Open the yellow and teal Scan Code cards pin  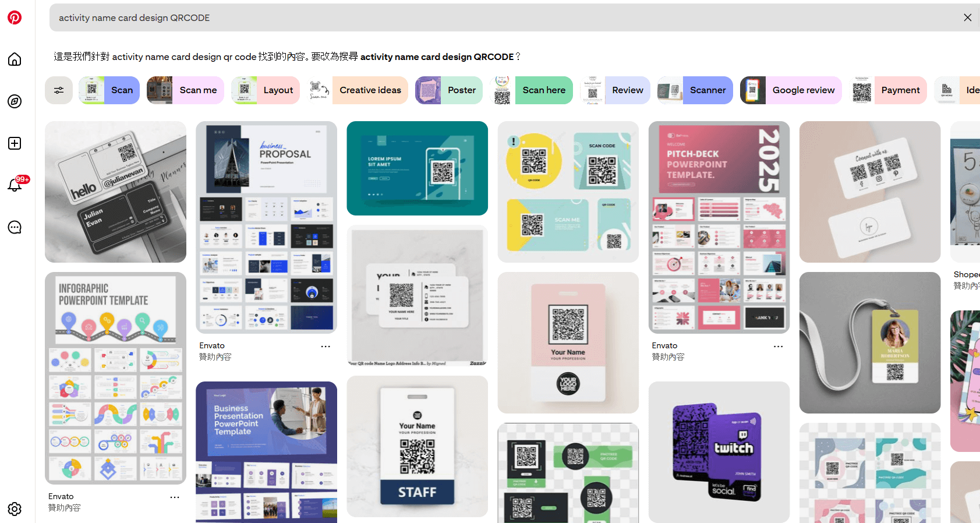click(x=568, y=192)
